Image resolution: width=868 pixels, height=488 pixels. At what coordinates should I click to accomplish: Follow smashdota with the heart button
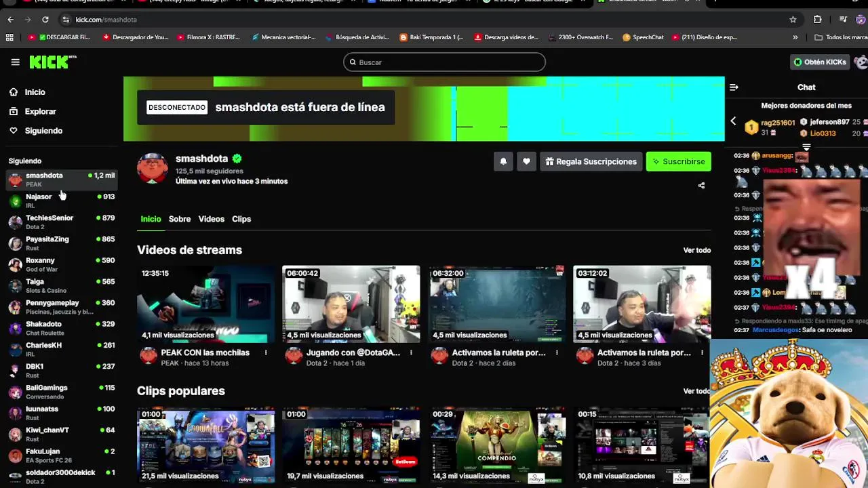[526, 161]
